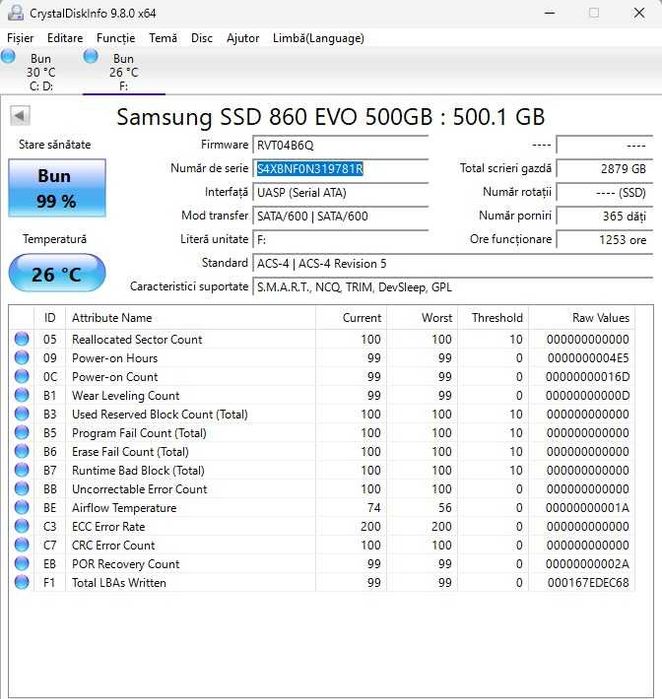Image resolution: width=662 pixels, height=699 pixels.
Task: Switch to the F: disk tab (26 °C)
Action: pos(123,72)
